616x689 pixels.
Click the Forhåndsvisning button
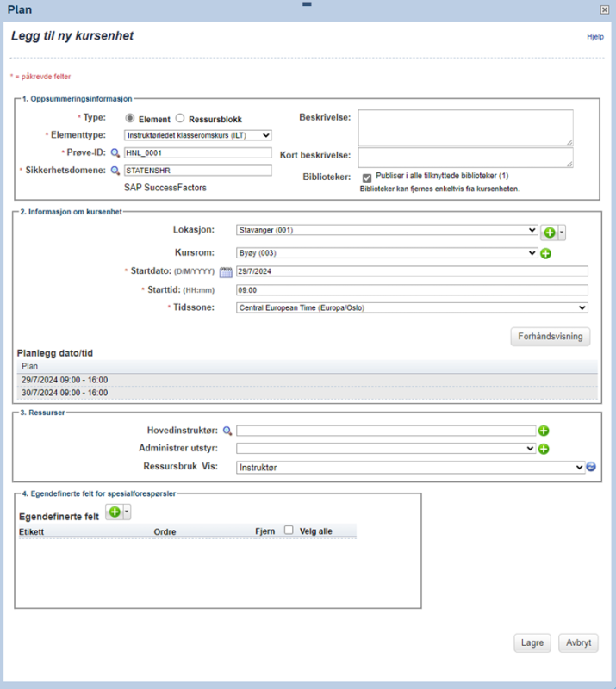click(550, 337)
